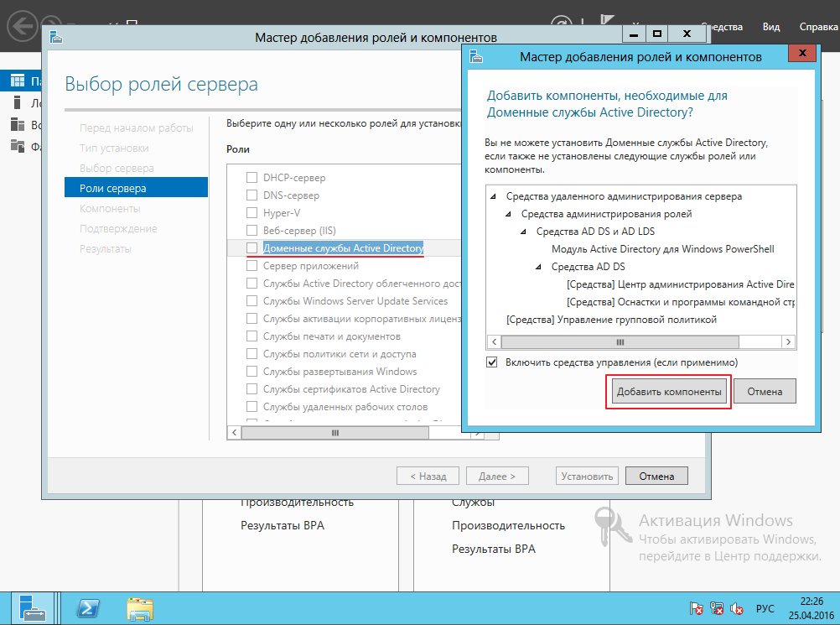Check the DHCP-сервер role checkbox
This screenshot has height=625, width=840.
pos(251,178)
